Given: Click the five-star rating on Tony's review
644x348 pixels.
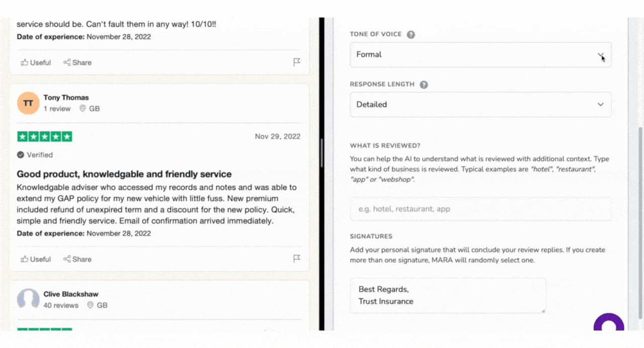Looking at the screenshot, I should 45,136.
